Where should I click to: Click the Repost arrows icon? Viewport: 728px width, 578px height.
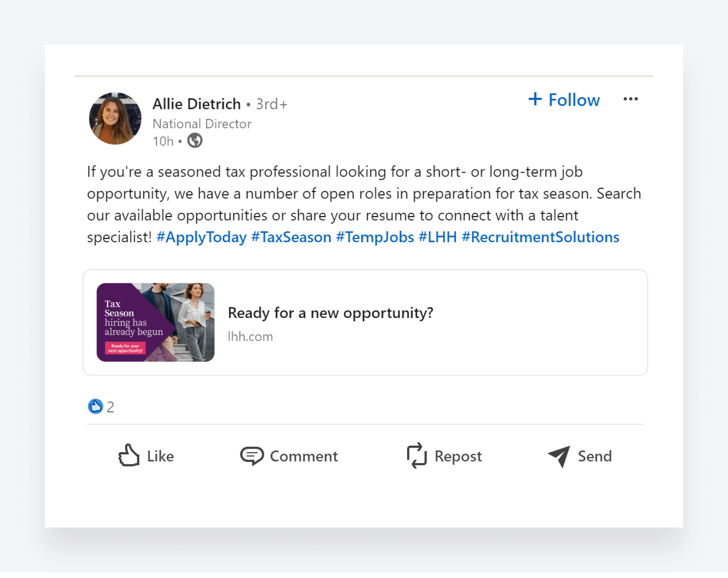coord(416,455)
